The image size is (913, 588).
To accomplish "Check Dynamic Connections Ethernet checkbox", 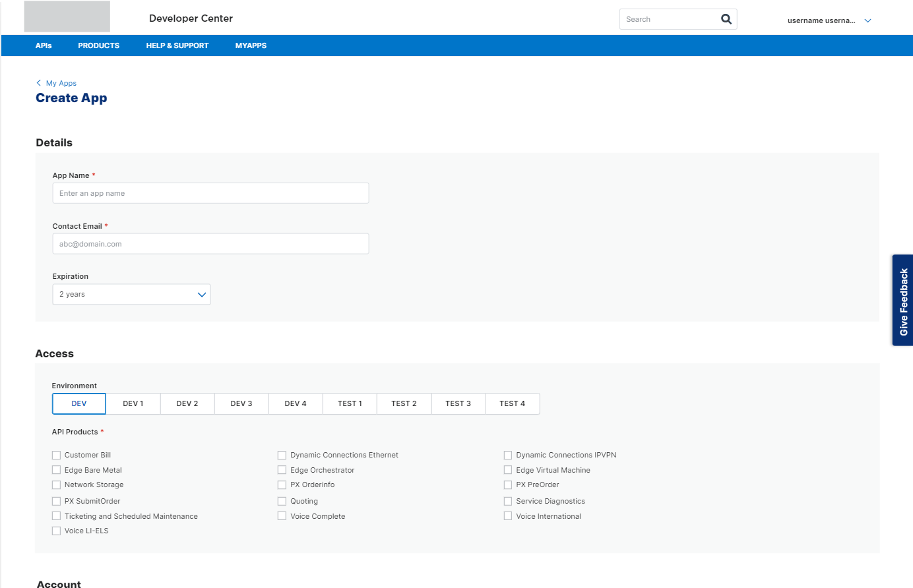I will (282, 455).
